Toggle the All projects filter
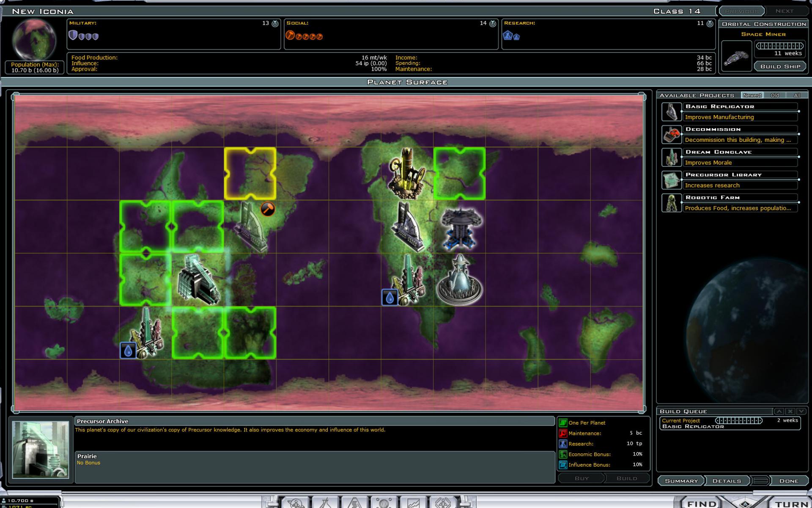The height and width of the screenshot is (508, 812). [798, 95]
